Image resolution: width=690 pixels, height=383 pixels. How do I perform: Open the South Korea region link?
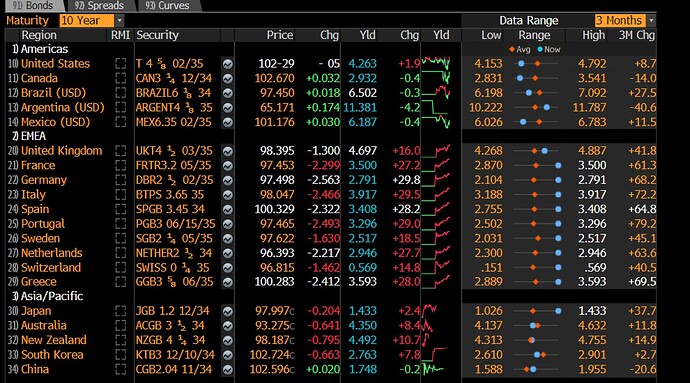pyautogui.click(x=52, y=355)
